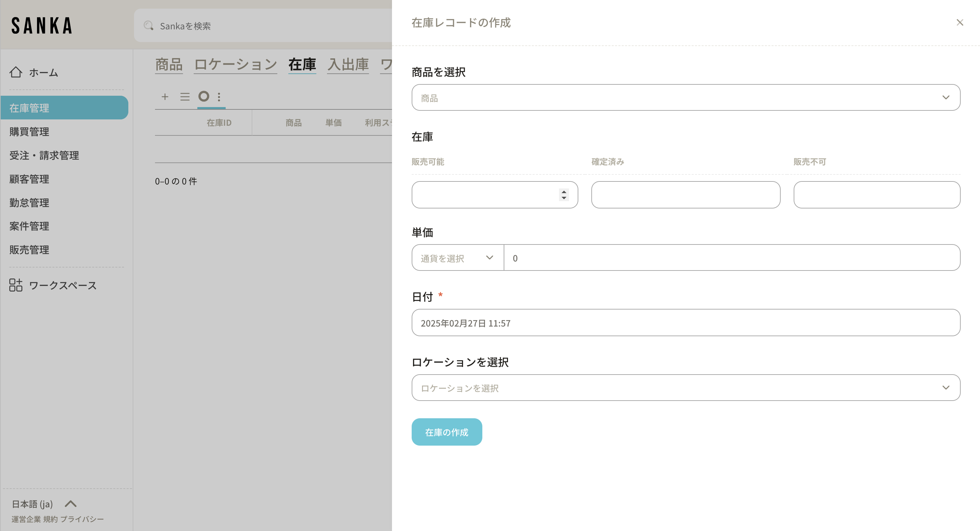Click the plus icon to add inventory
Viewport: 980px width, 531px height.
coord(165,97)
